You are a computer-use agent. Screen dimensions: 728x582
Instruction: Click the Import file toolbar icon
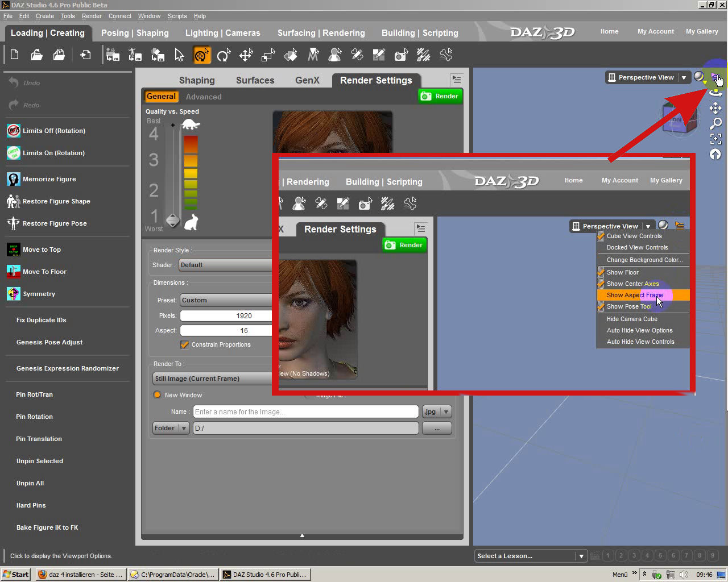(x=85, y=55)
